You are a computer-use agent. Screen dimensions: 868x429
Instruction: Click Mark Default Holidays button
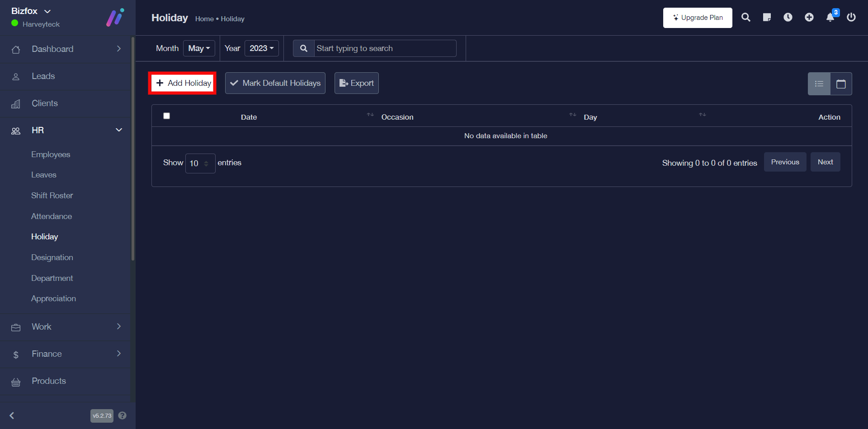275,83
